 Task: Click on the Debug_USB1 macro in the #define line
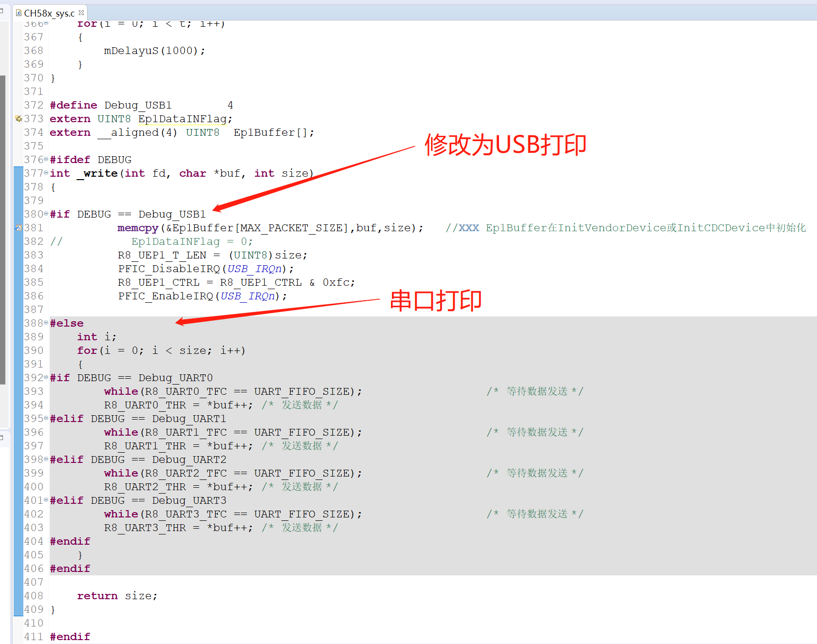tap(138, 105)
